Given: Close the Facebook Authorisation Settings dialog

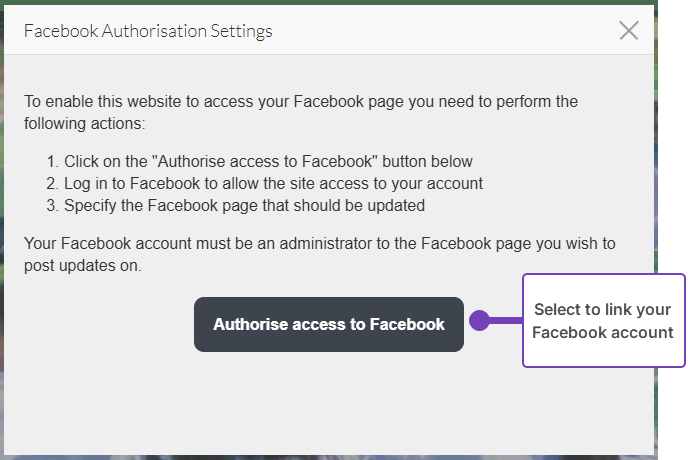Looking at the screenshot, I should click(x=628, y=30).
